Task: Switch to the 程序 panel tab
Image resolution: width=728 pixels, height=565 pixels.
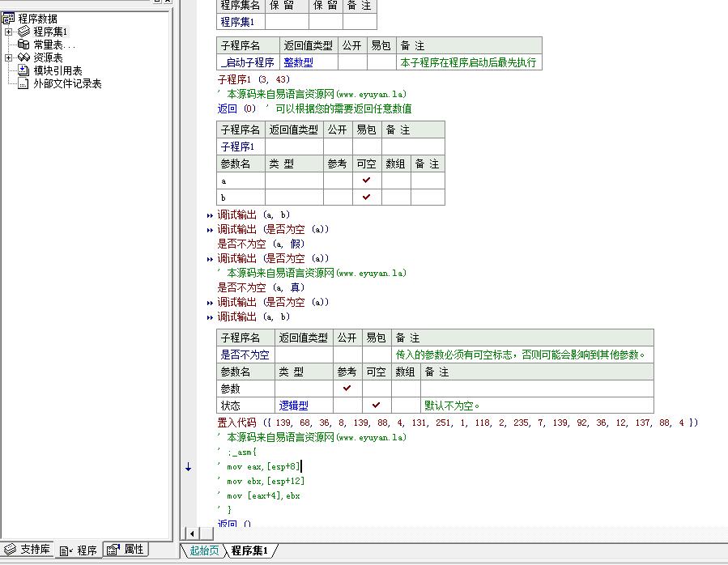Action: click(x=78, y=550)
